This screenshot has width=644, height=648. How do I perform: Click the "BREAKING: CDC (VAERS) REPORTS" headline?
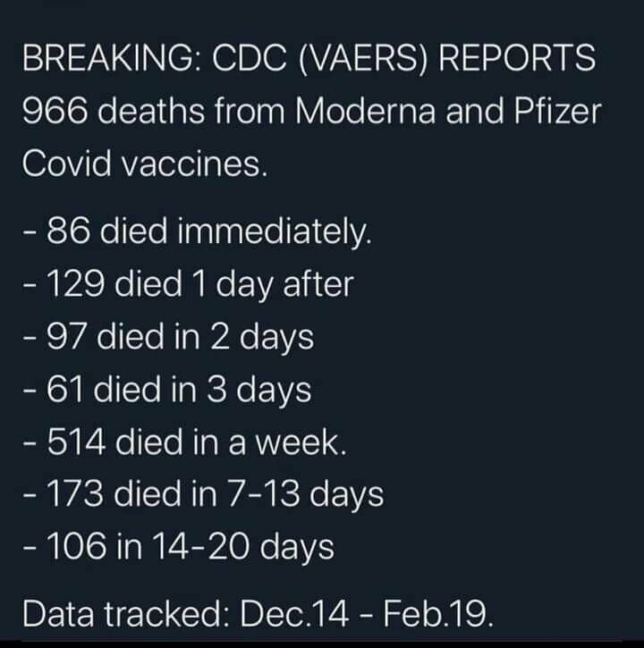point(309,59)
